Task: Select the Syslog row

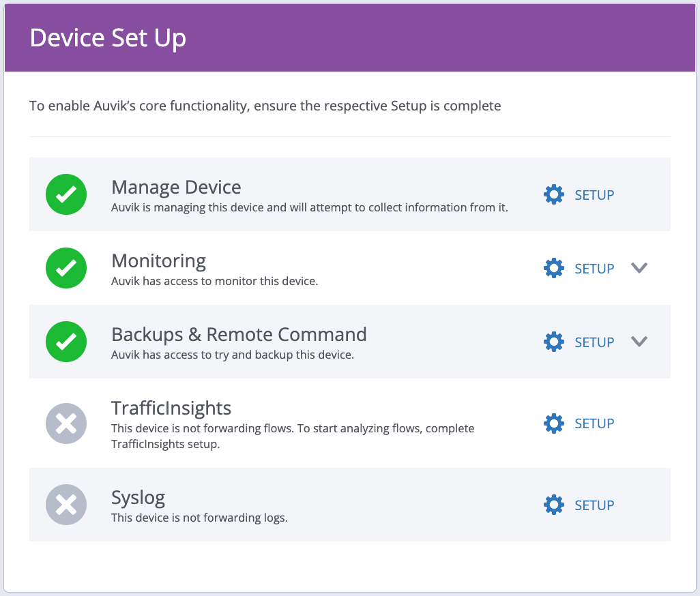Action: [x=307, y=505]
